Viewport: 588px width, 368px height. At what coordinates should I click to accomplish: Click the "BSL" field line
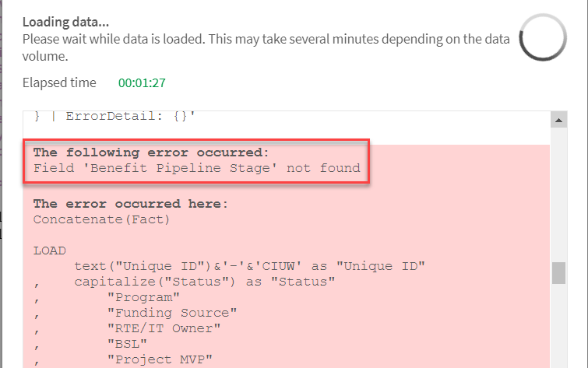[x=126, y=342]
